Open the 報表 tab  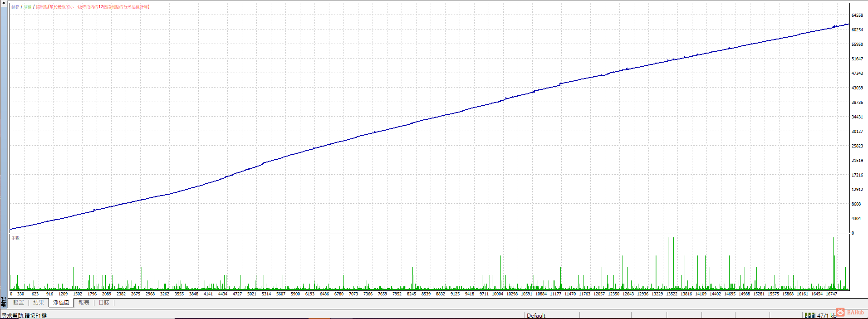[84, 303]
